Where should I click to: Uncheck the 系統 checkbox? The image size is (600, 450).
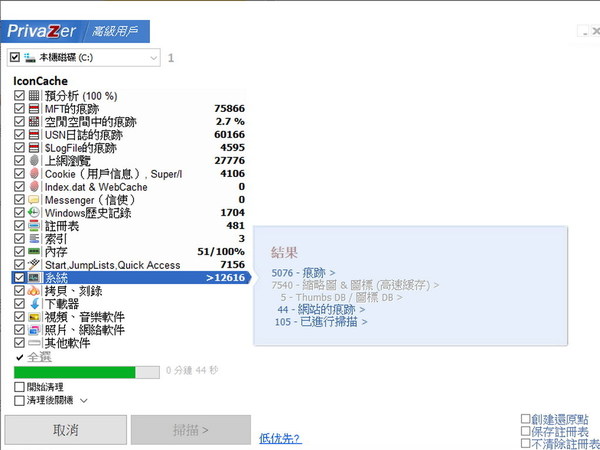click(x=19, y=277)
